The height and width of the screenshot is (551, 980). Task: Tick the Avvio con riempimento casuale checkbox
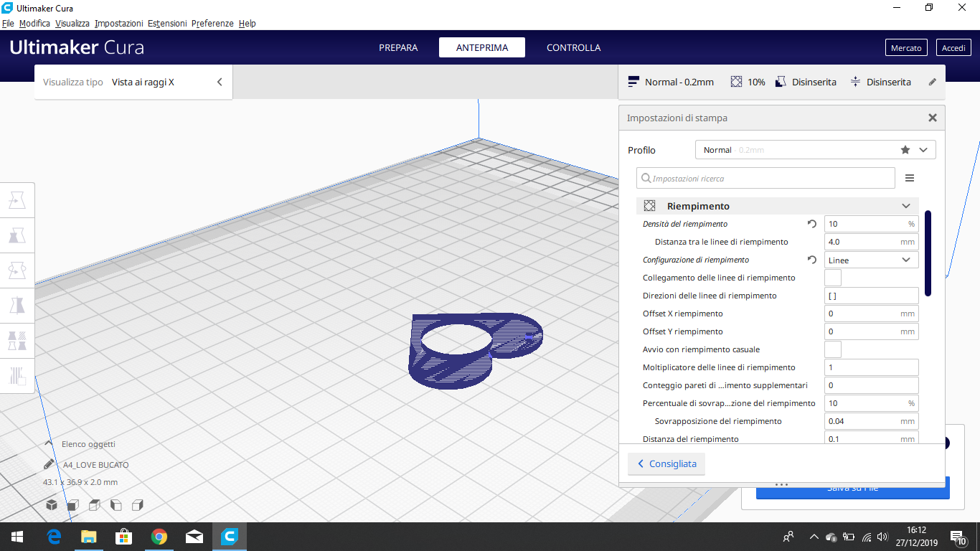click(x=833, y=349)
